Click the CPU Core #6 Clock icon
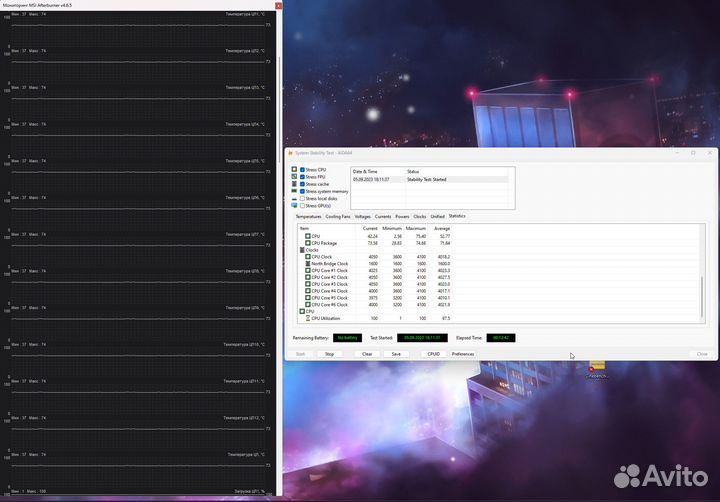720x502 pixels. click(308, 305)
